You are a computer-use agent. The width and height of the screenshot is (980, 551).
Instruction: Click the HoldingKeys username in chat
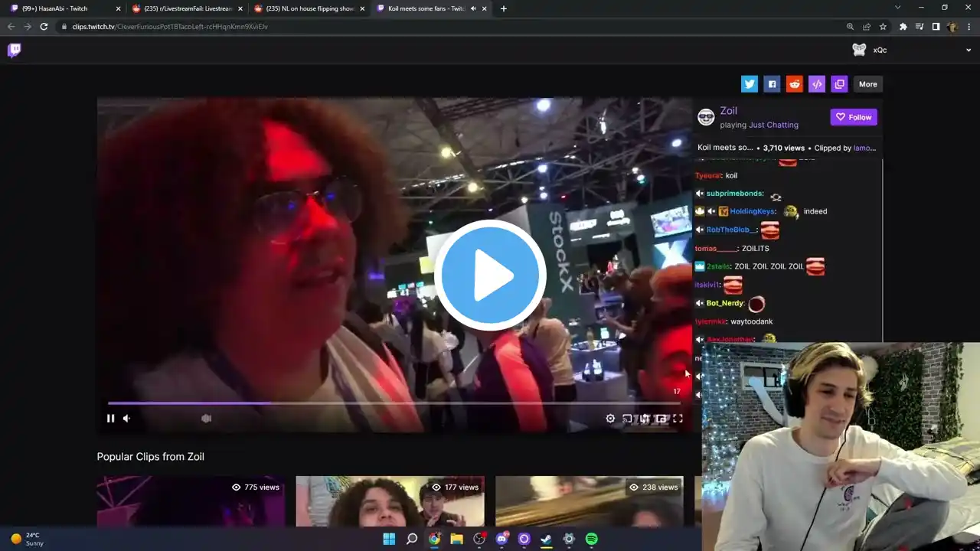(x=753, y=211)
